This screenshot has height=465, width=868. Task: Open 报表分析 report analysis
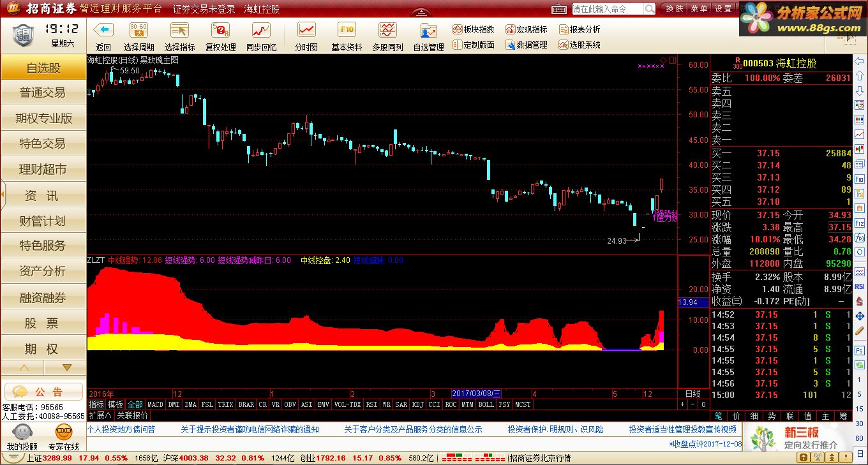[x=580, y=29]
